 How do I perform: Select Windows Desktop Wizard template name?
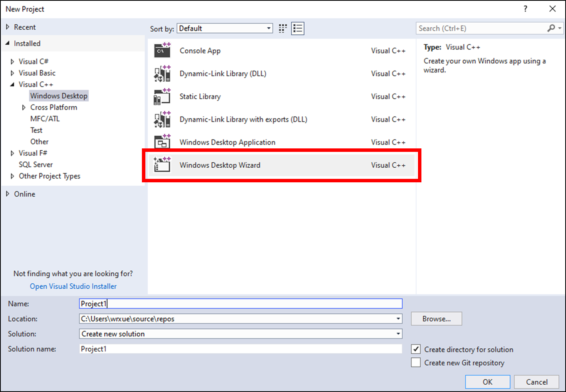[220, 165]
